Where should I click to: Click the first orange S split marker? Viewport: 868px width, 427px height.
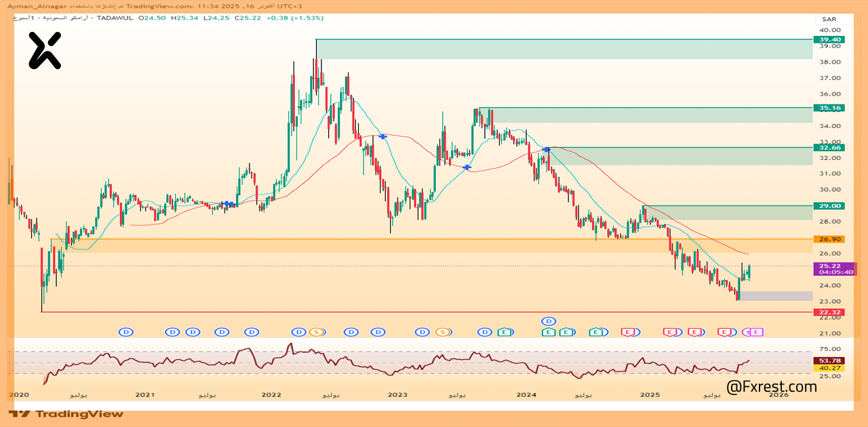(x=315, y=332)
